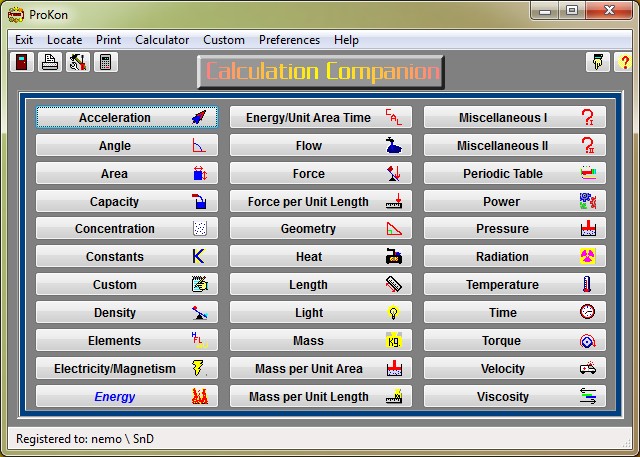Open the Geometry category
The height and width of the screenshot is (457, 640).
[308, 229]
